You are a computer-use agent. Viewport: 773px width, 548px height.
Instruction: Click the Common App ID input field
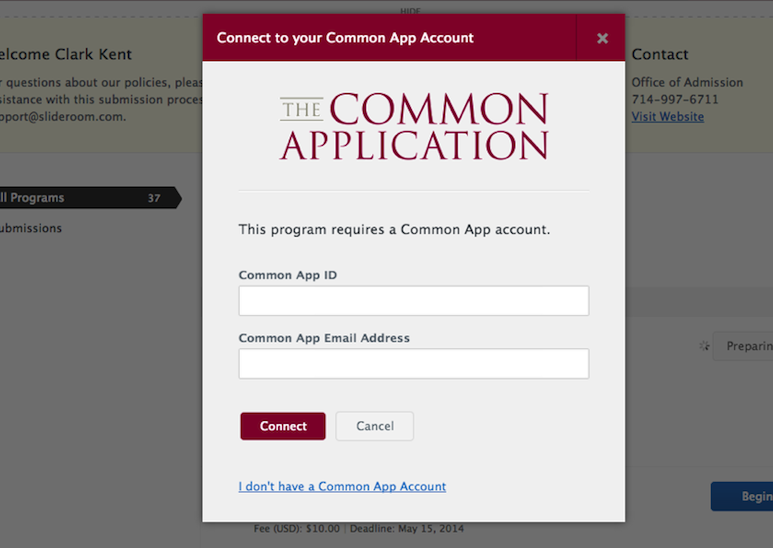(414, 301)
